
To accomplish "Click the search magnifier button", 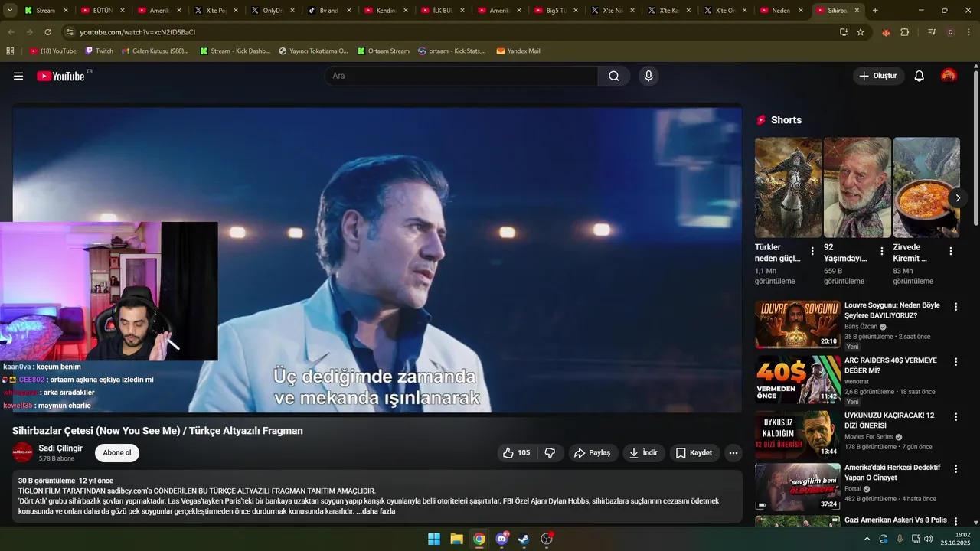I will (x=614, y=76).
